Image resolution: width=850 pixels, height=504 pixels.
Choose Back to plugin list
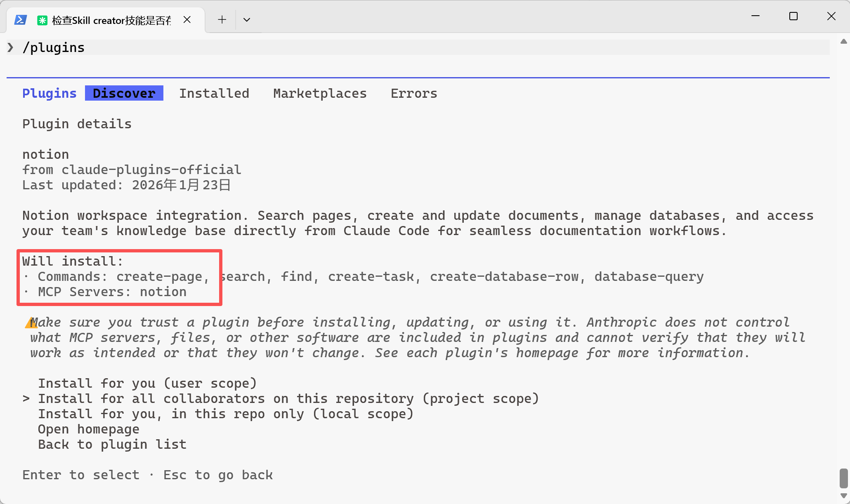click(112, 444)
